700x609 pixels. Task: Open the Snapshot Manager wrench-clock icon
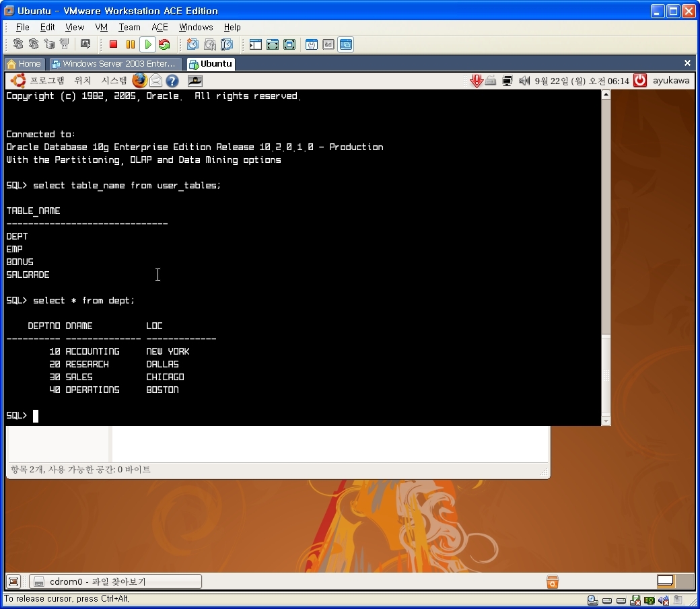point(227,44)
